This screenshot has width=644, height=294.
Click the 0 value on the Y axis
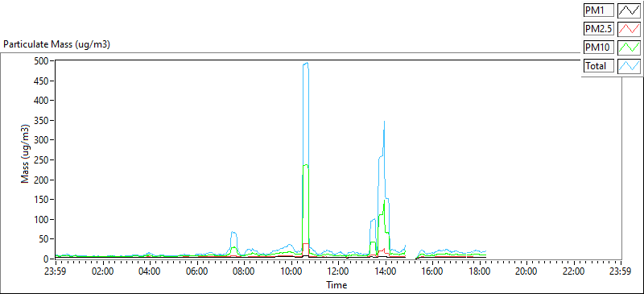click(x=47, y=259)
